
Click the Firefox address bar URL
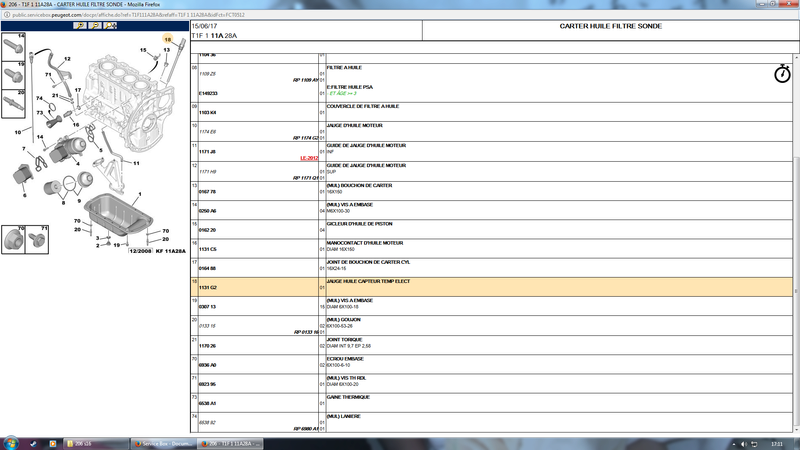click(x=128, y=15)
